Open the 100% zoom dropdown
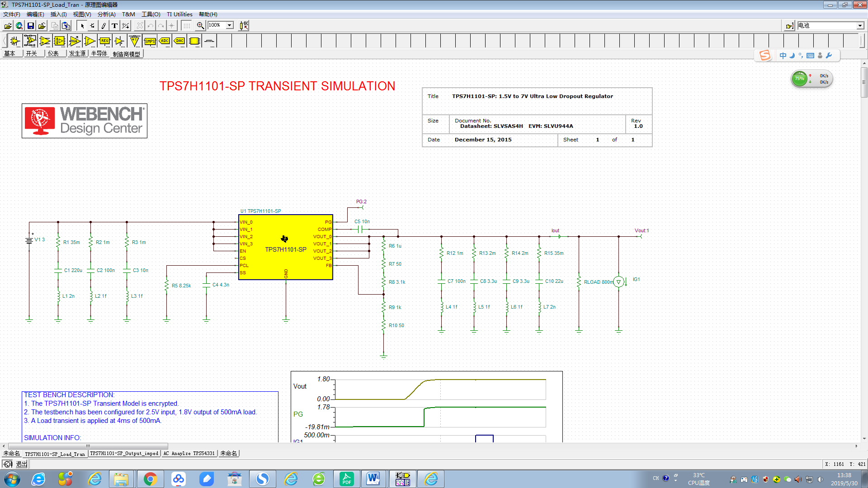The height and width of the screenshot is (488, 868). click(230, 25)
